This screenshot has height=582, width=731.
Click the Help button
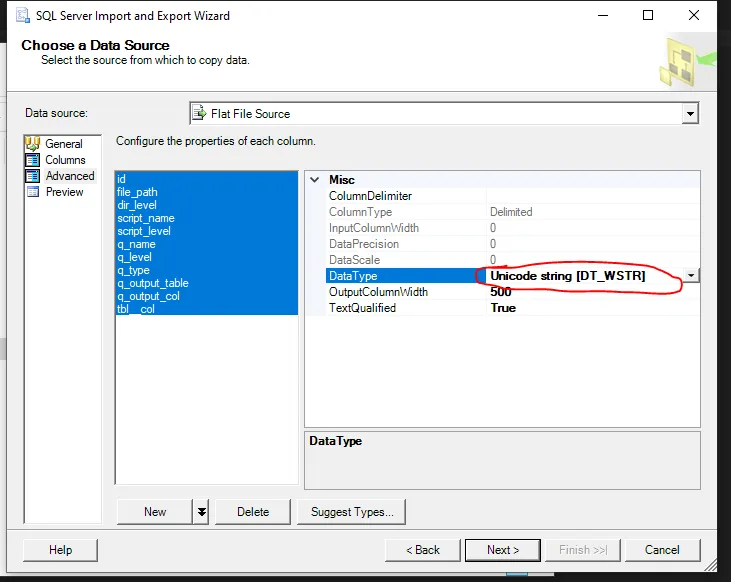point(61,550)
